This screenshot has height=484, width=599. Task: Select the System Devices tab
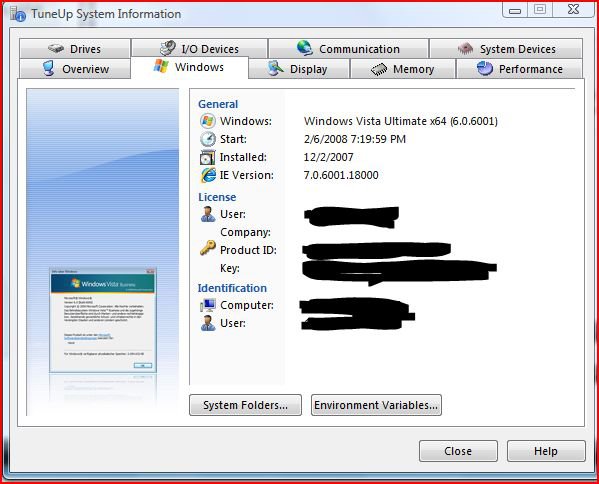[506, 49]
